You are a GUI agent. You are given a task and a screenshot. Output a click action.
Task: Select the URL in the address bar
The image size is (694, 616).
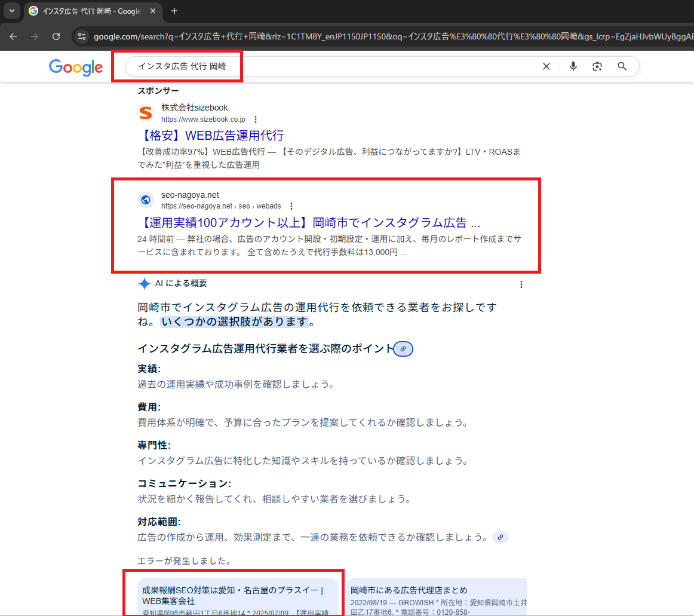coord(393,36)
